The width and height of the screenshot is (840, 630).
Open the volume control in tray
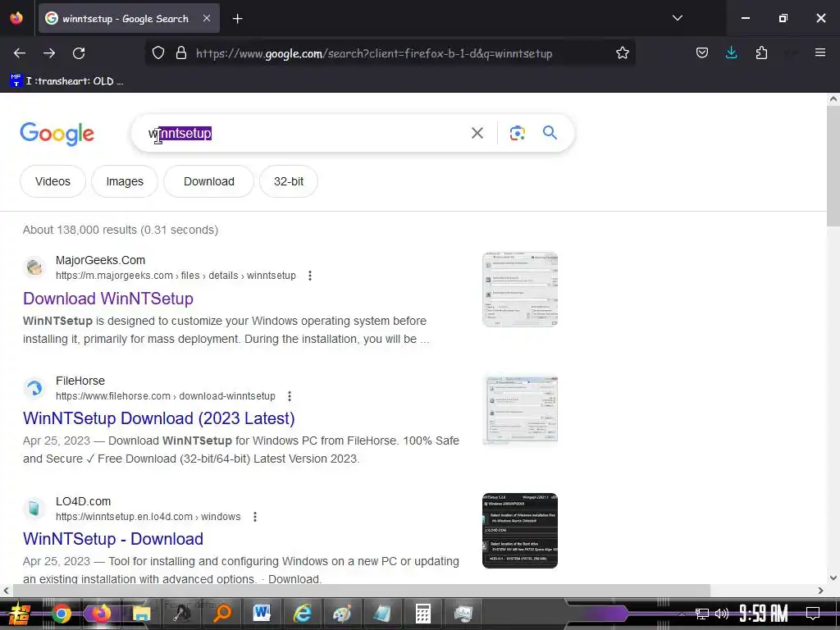point(722,614)
